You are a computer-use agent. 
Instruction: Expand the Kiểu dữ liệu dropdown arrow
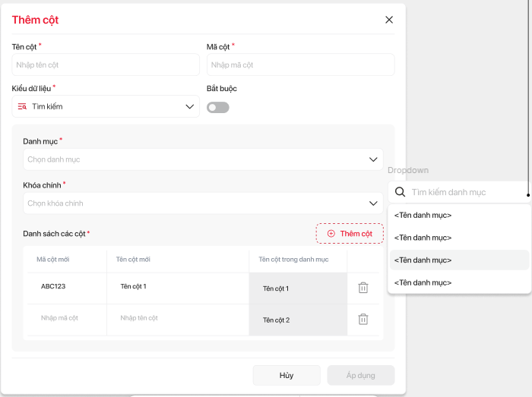point(190,107)
